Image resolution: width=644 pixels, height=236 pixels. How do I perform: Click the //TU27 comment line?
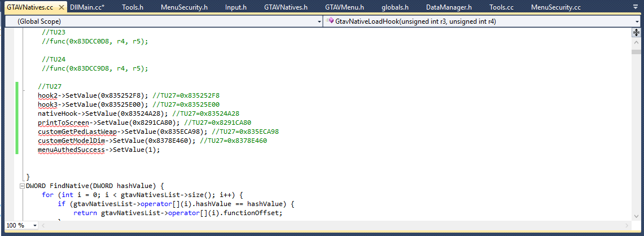point(50,86)
